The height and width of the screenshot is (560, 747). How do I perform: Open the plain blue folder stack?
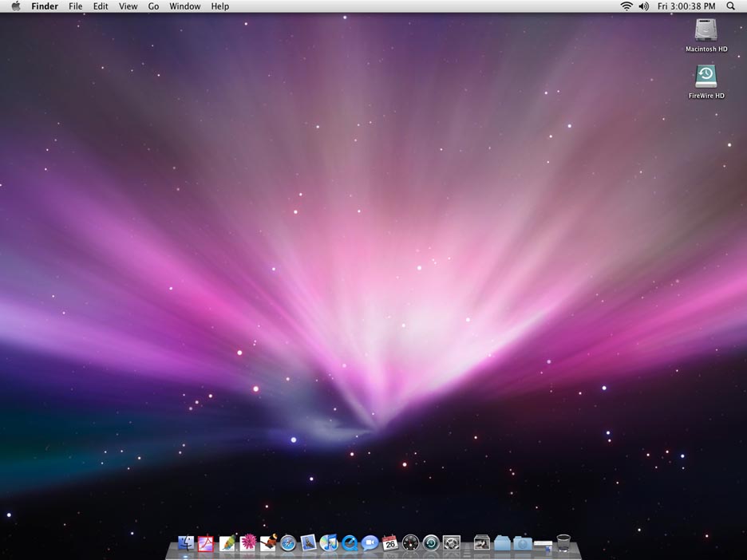(502, 543)
